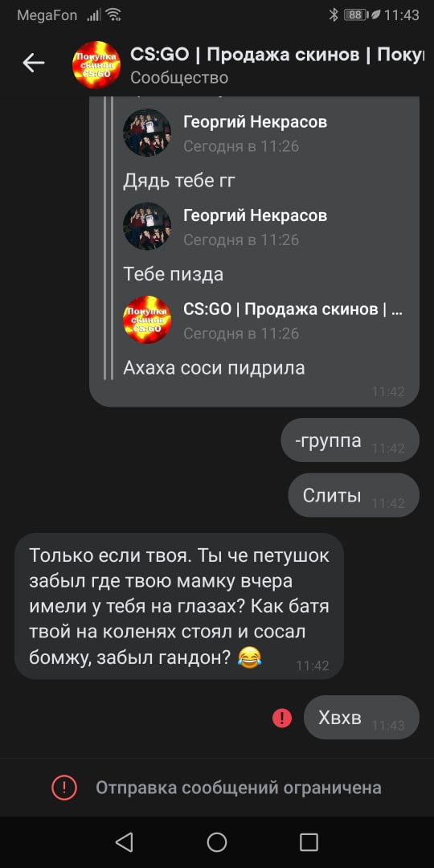Image resolution: width=434 pixels, height=868 pixels.
Task: Select the failed Хвхв message bubble
Action: tap(362, 718)
